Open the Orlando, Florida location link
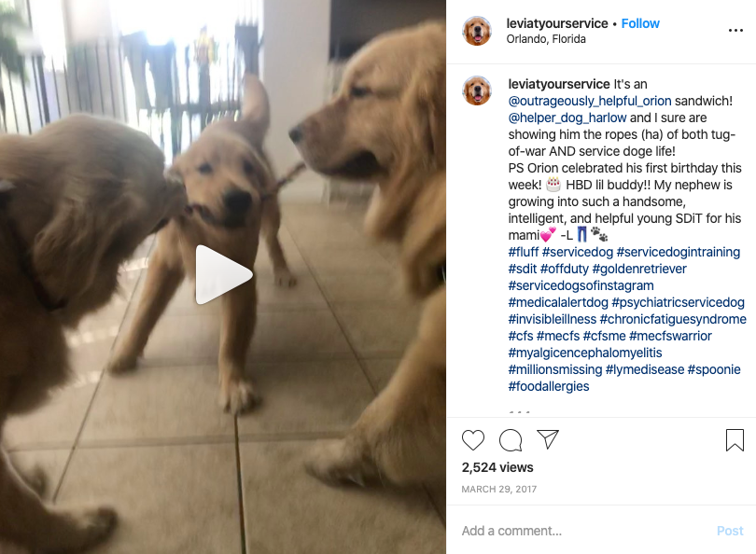This screenshot has height=554, width=756. pyautogui.click(x=546, y=39)
